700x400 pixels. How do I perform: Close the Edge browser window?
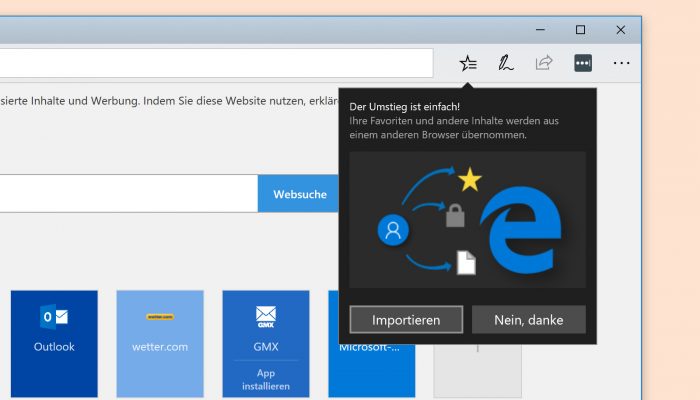pos(621,29)
